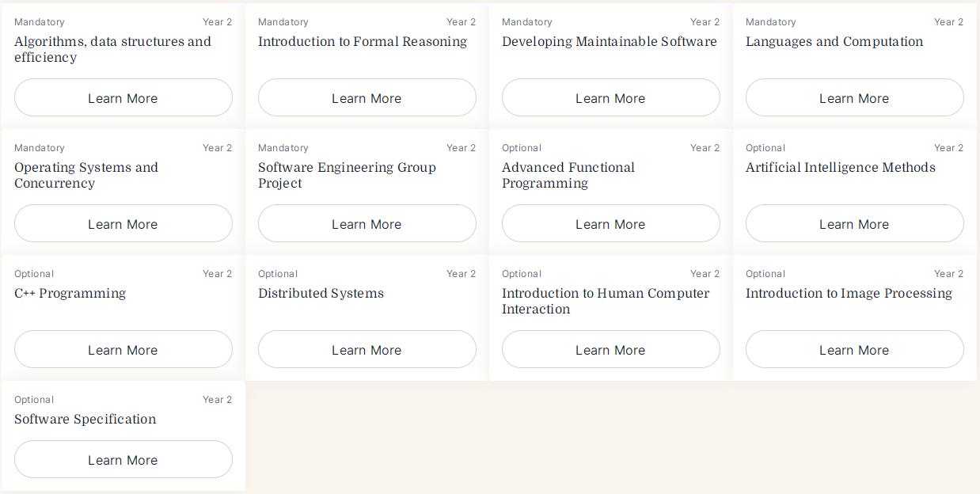Click Learn More under C++ Programming
Viewport: 980px width, 494px height.
click(123, 349)
